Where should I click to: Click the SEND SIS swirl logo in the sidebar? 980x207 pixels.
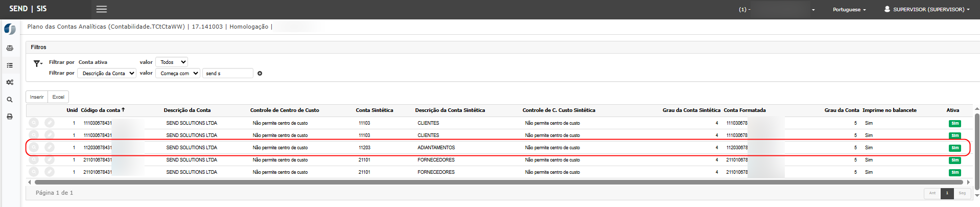point(10,30)
